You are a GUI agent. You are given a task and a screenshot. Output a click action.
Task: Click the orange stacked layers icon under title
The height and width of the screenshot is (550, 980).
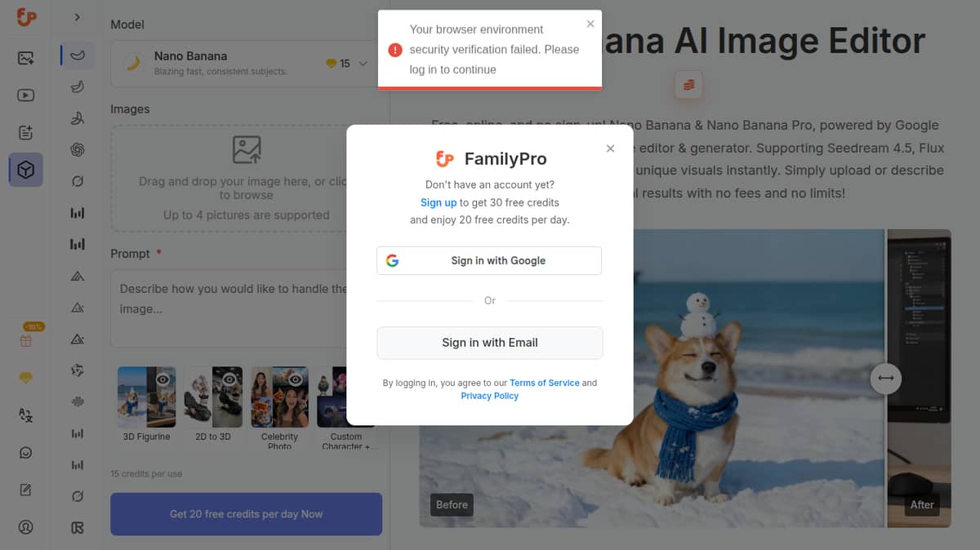pos(688,84)
